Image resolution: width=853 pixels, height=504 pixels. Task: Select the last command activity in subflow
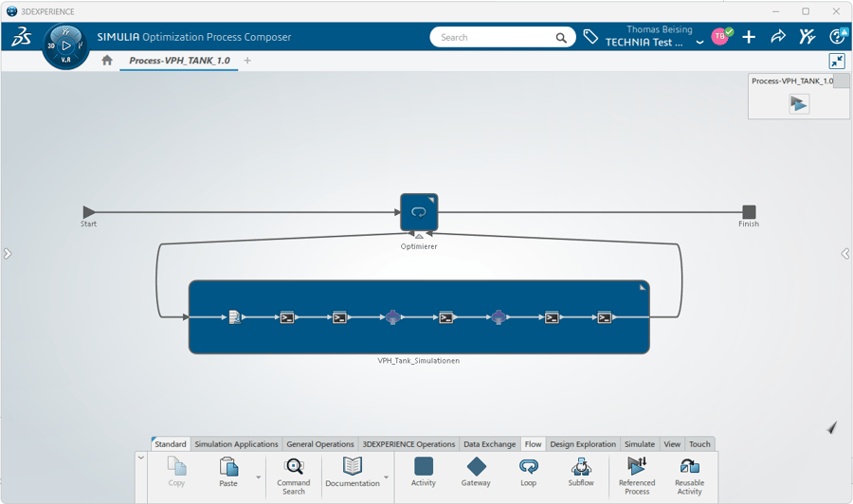(605, 317)
